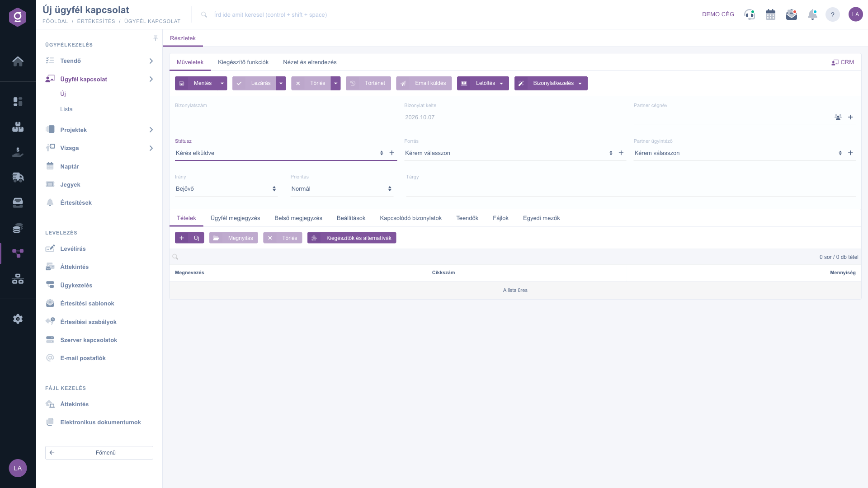Open the Prioritás dropdown

tap(342, 189)
